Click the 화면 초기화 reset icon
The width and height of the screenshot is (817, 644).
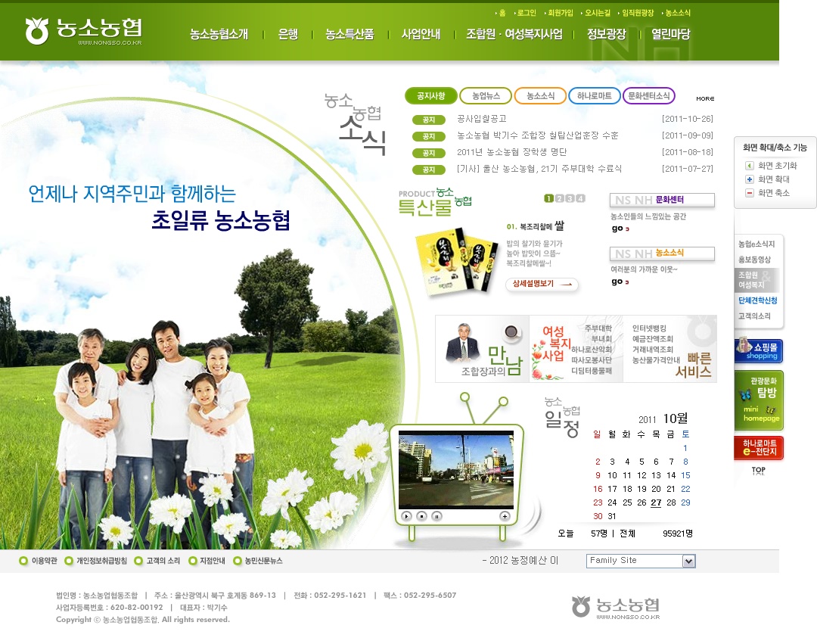tap(749, 166)
